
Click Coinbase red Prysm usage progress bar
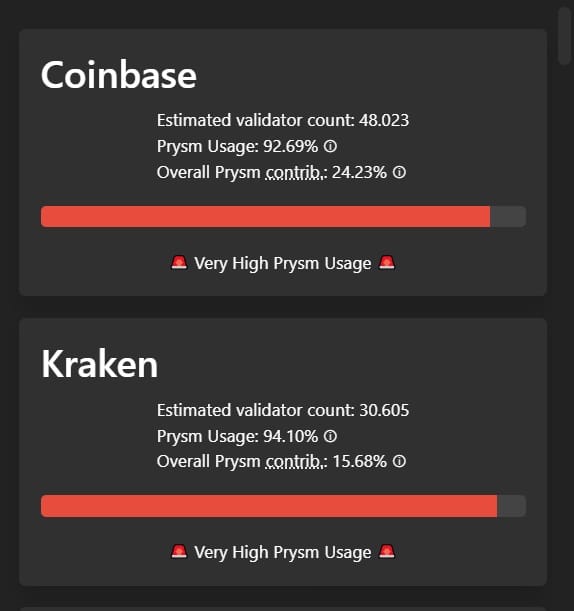(x=265, y=216)
